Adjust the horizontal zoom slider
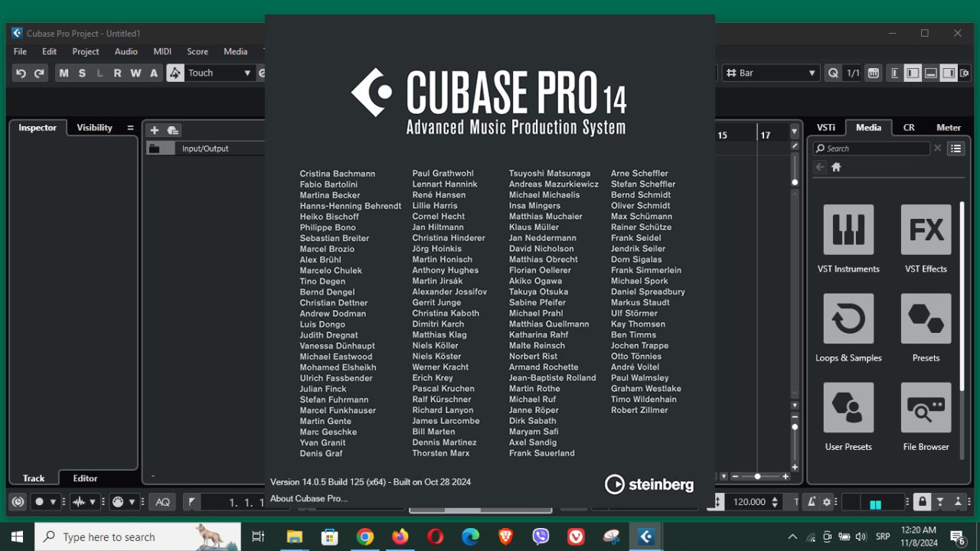The image size is (980, 551). pos(758,476)
